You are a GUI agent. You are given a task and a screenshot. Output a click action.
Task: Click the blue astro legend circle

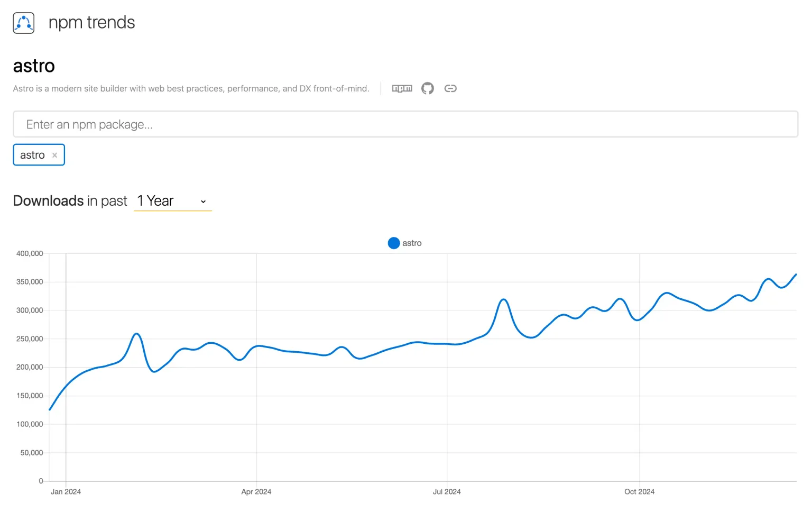pyautogui.click(x=393, y=243)
